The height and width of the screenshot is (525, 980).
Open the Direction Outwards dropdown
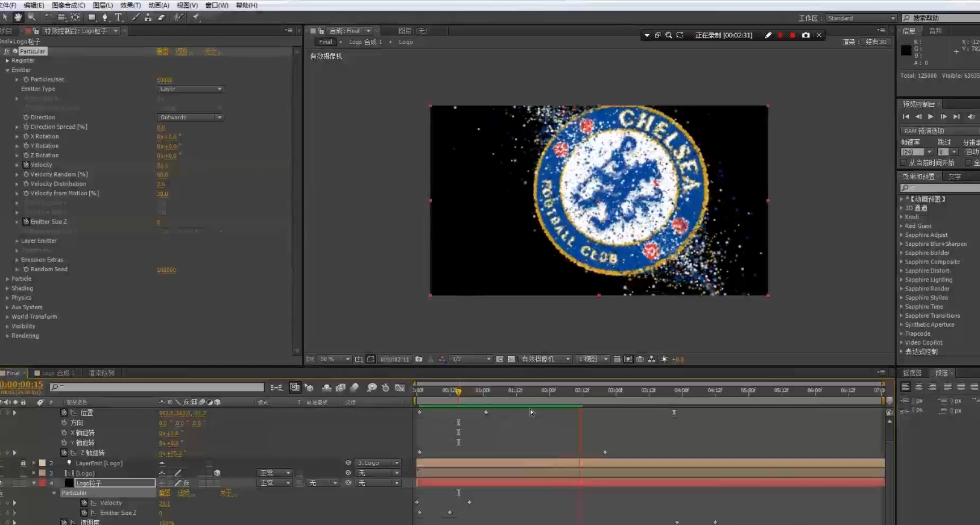[191, 118]
